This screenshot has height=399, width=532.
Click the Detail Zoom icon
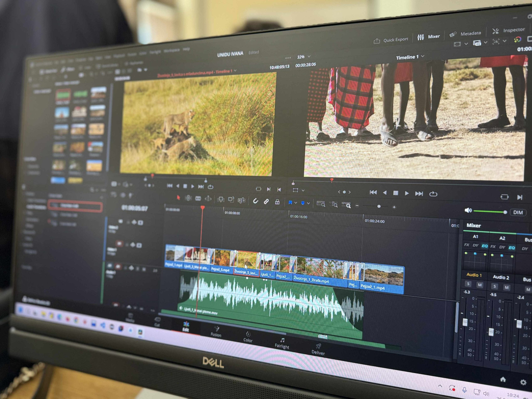click(333, 204)
